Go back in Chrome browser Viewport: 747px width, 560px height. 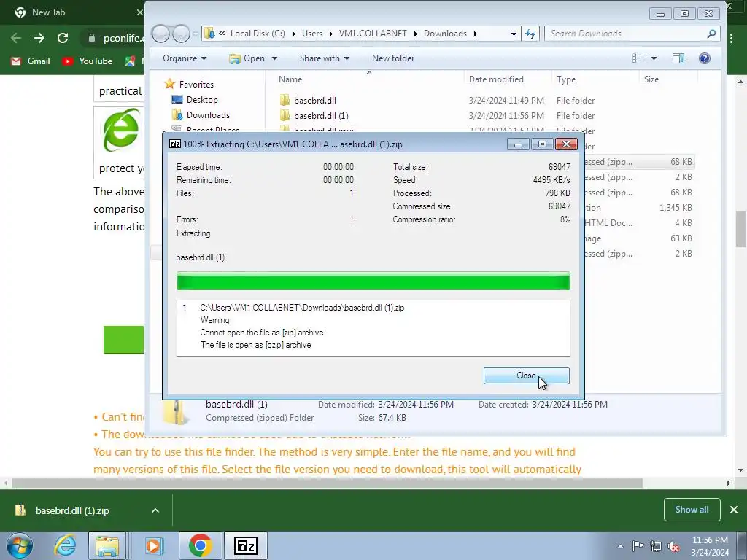click(16, 38)
